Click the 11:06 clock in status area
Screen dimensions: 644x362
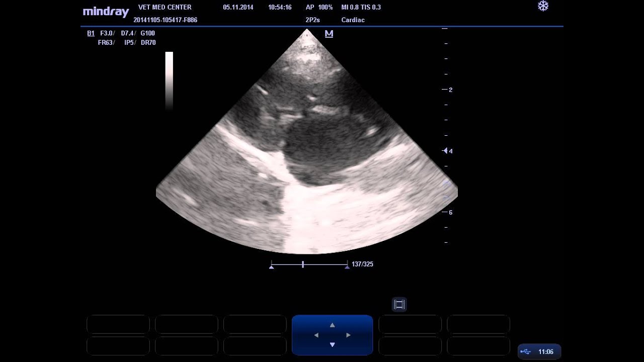[x=546, y=351]
